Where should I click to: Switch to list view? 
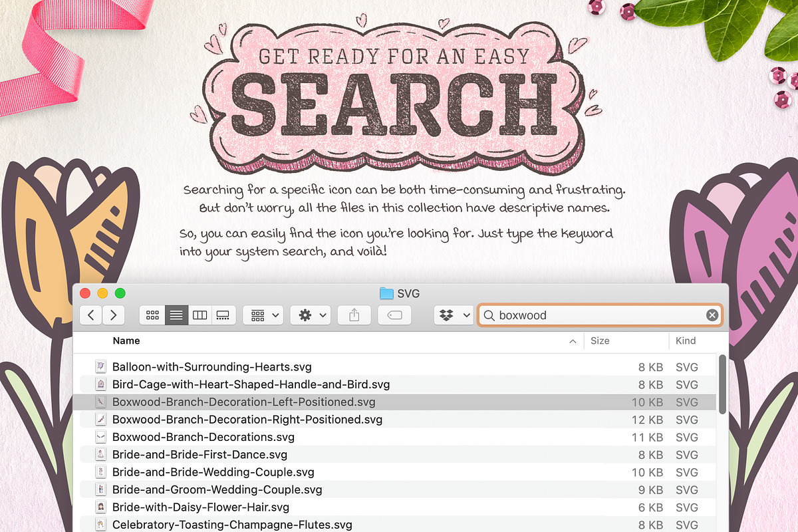tap(176, 315)
